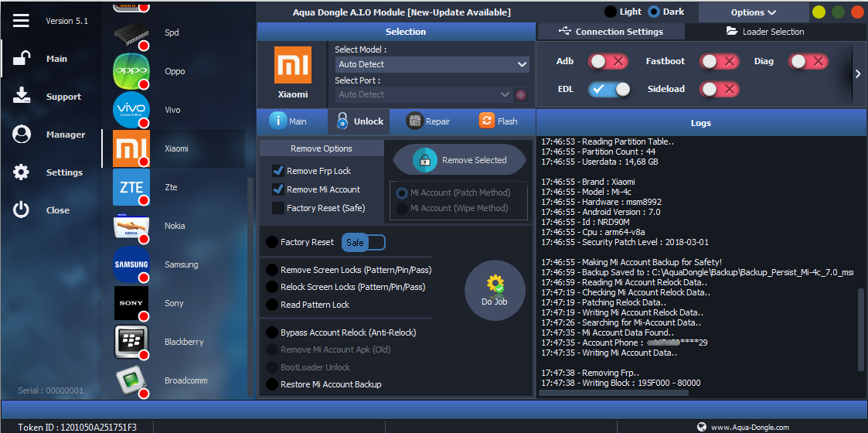Switch to the Unlock tab
Screen dimensions: 868x433
point(359,121)
